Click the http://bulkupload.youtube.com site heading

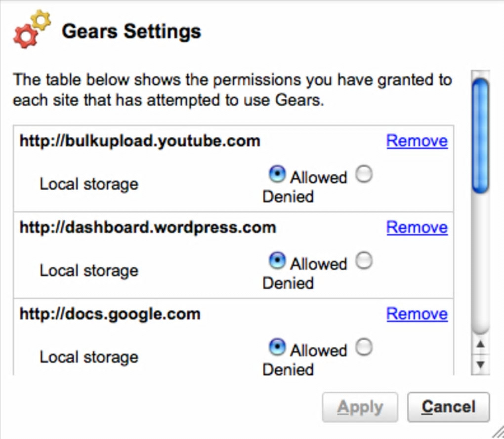coord(140,141)
